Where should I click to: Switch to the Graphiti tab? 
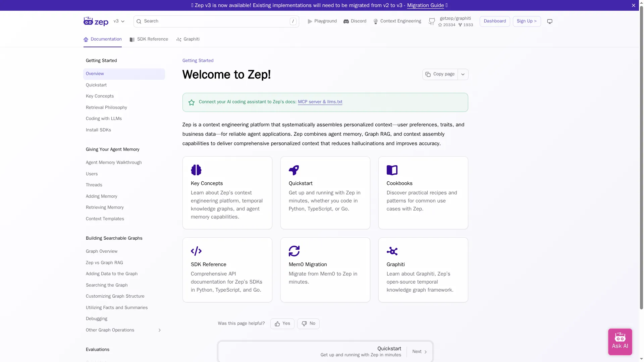[x=188, y=39]
